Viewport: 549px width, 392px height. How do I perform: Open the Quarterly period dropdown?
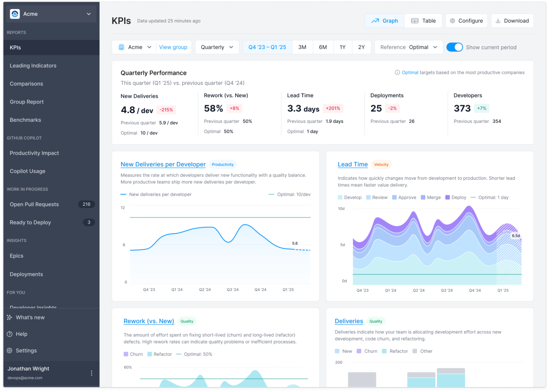click(x=217, y=47)
